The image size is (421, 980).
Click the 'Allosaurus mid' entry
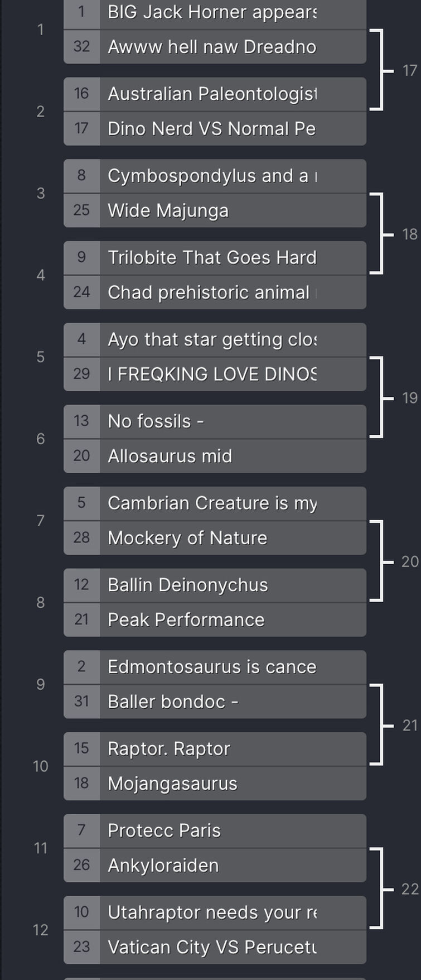[x=215, y=457]
